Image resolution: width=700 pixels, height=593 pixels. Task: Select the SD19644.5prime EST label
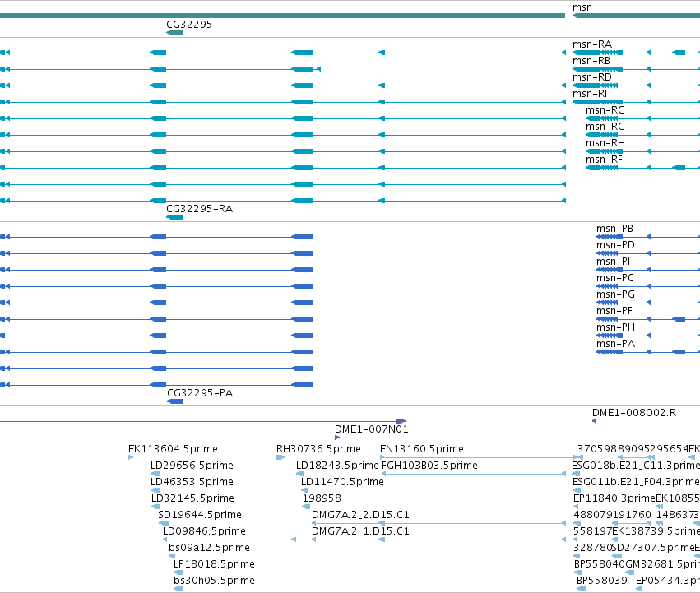click(x=200, y=515)
